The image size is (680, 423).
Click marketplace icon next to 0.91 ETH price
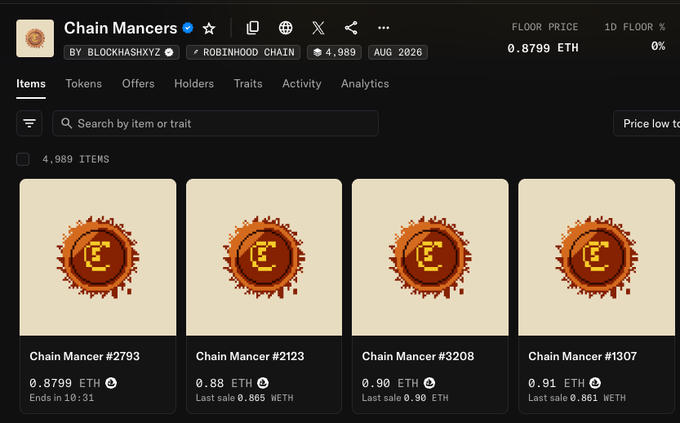pyautogui.click(x=595, y=383)
